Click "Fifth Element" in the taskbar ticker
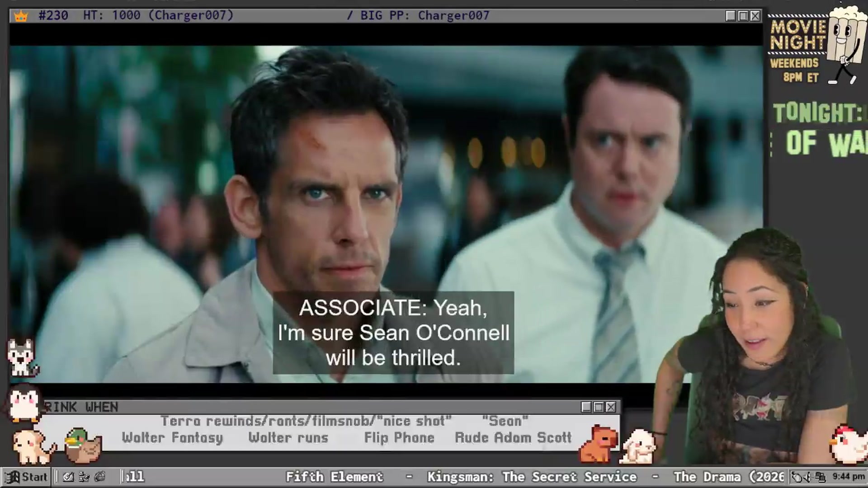Screen dimensions: 868x488 pyautogui.click(x=334, y=477)
